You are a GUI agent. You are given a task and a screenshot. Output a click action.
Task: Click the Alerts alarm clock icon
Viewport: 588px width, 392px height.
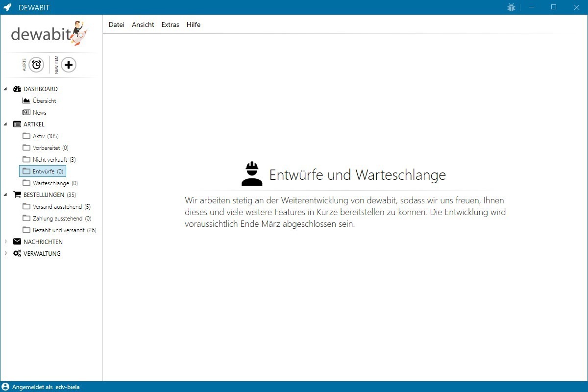coord(36,65)
